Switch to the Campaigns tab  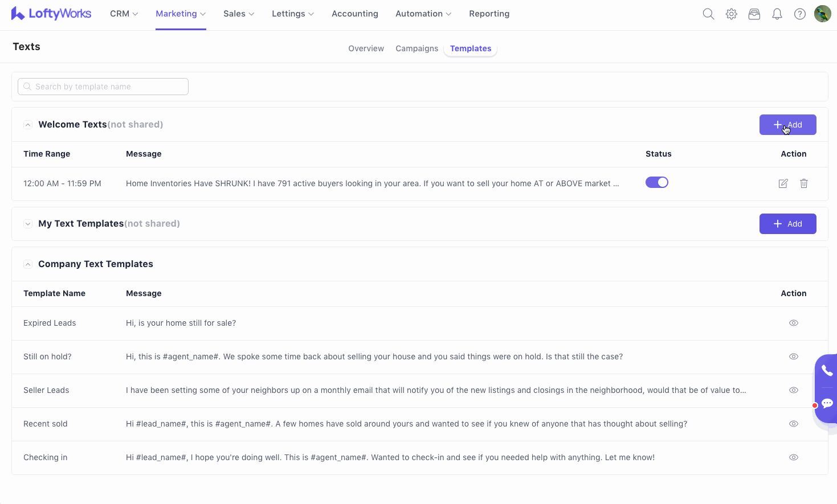(x=417, y=48)
